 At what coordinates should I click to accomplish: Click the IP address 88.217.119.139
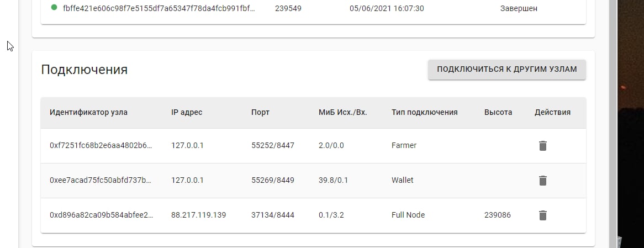[x=198, y=215]
